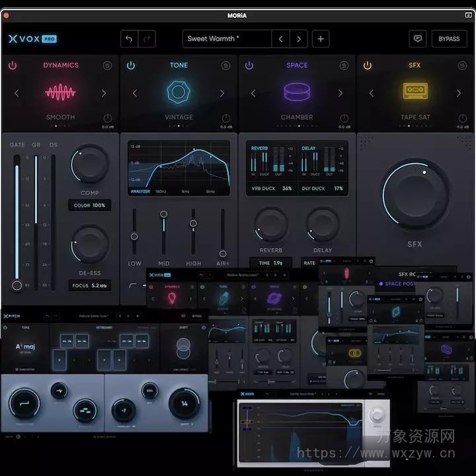Toggle the REVERB label in Space display

click(x=259, y=148)
